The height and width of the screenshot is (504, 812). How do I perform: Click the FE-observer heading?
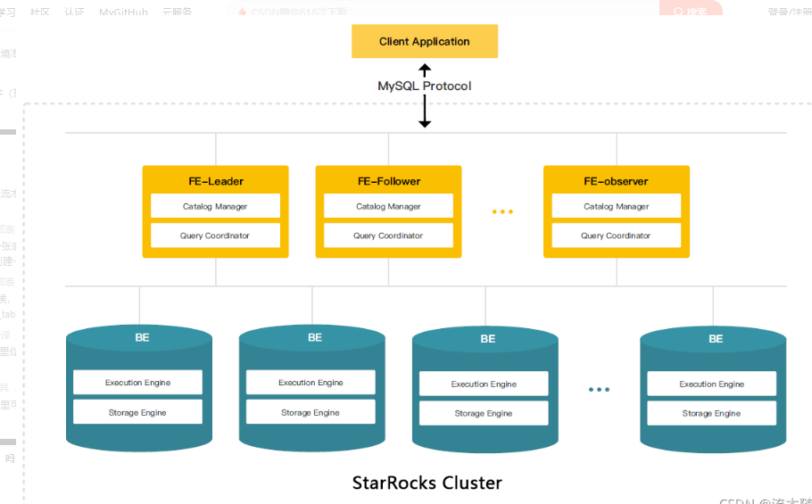pyautogui.click(x=617, y=181)
